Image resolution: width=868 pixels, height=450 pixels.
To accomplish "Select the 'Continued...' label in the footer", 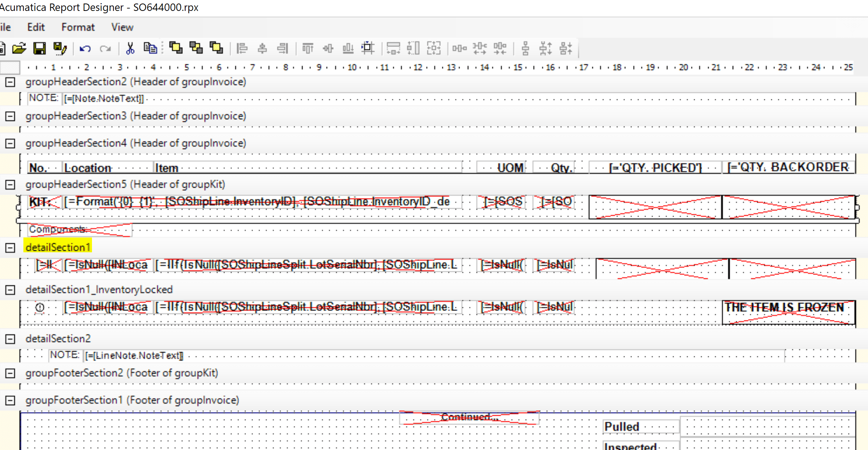I will tap(469, 416).
